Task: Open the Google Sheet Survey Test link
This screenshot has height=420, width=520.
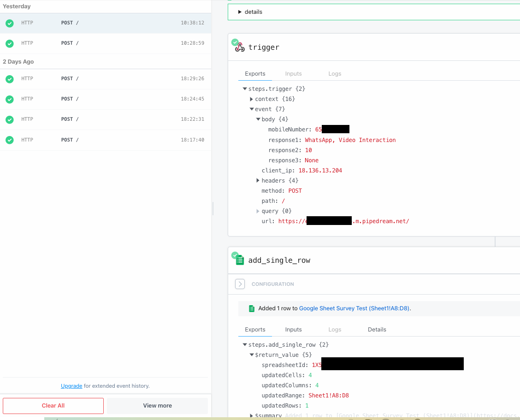Action: 354,308
